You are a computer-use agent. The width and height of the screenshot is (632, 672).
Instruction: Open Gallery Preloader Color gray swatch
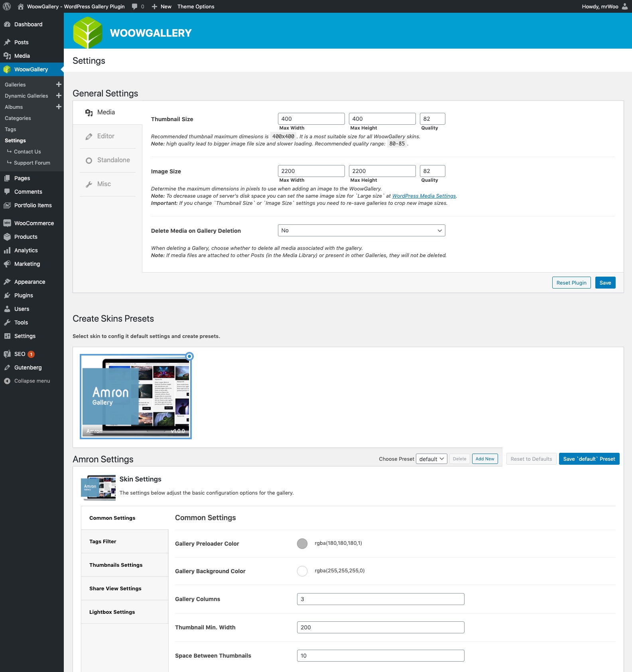point(302,544)
